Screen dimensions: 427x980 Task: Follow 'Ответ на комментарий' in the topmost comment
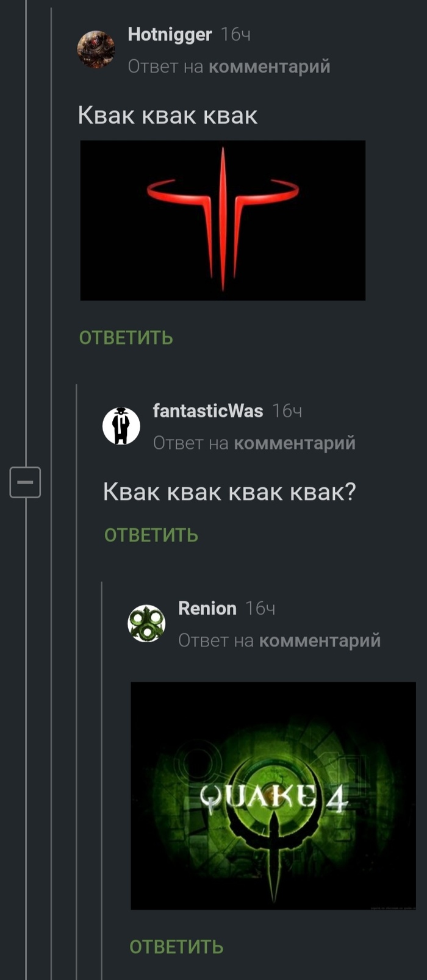(229, 66)
